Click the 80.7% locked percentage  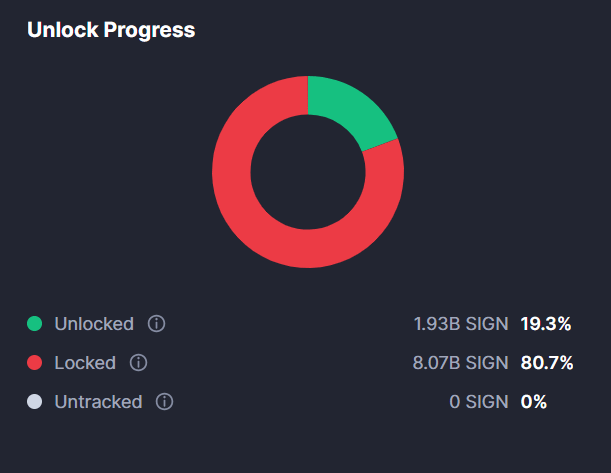tap(547, 363)
